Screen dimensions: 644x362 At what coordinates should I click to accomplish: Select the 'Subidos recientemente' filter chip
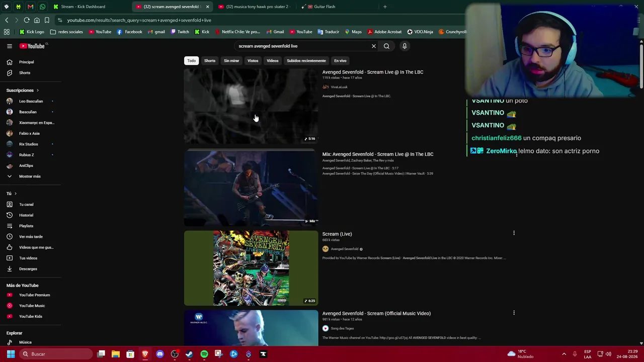(306, 61)
